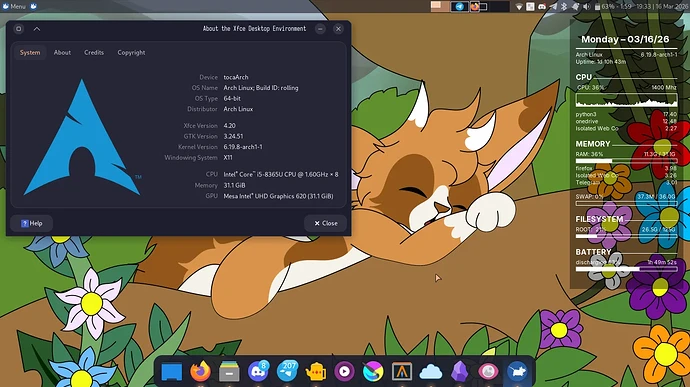Click Xfce Version value 4.20
Image resolution: width=690 pixels, height=387 pixels.
click(229, 125)
